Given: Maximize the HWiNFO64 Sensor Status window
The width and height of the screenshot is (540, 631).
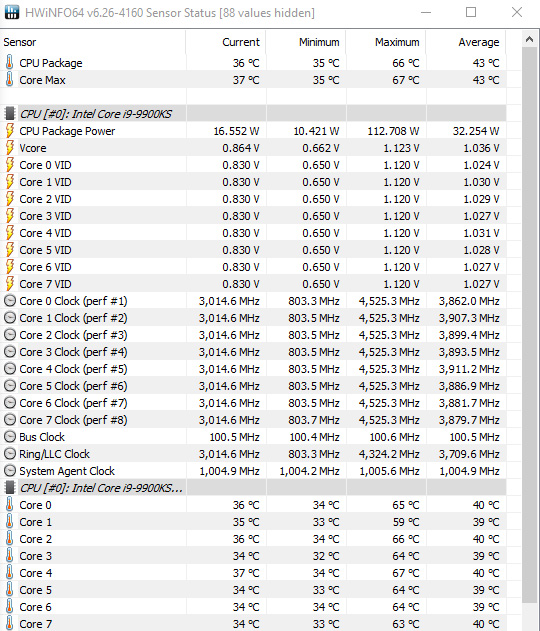Looking at the screenshot, I should (x=471, y=12).
